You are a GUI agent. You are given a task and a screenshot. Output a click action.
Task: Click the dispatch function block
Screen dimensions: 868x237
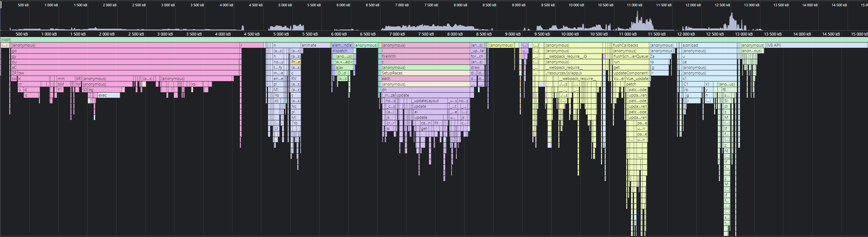click(341, 51)
